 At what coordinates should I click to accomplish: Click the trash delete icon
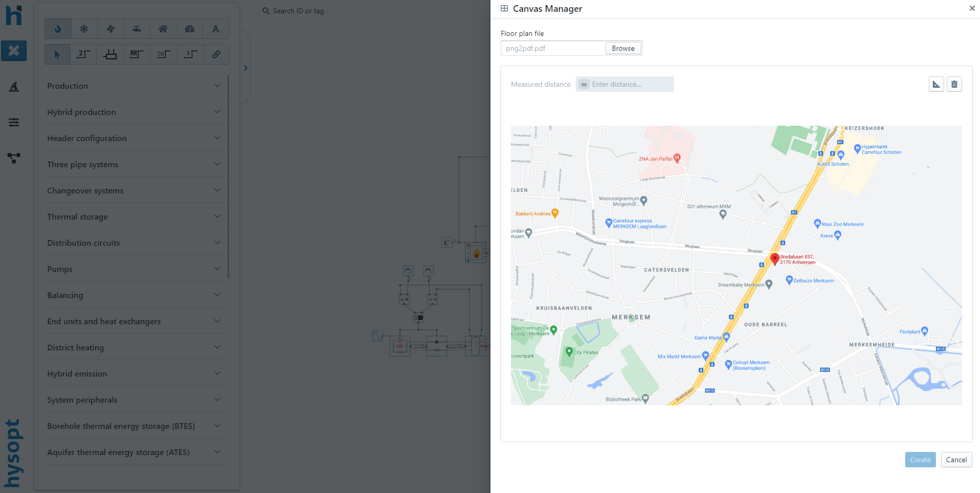pos(954,84)
